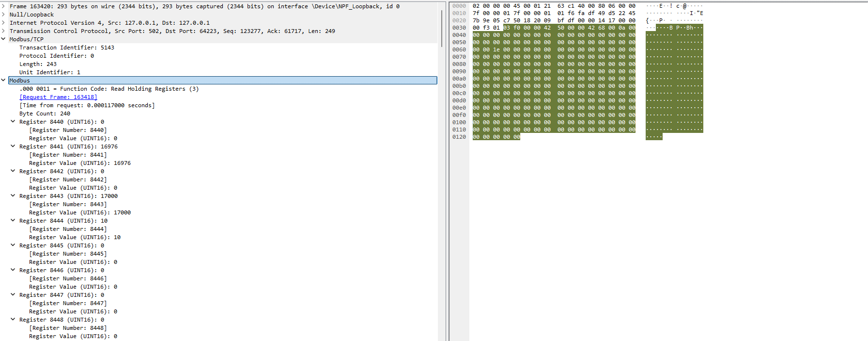868x341 pixels.
Task: Expand the Null/Loopback layer
Action: pyautogui.click(x=3, y=15)
